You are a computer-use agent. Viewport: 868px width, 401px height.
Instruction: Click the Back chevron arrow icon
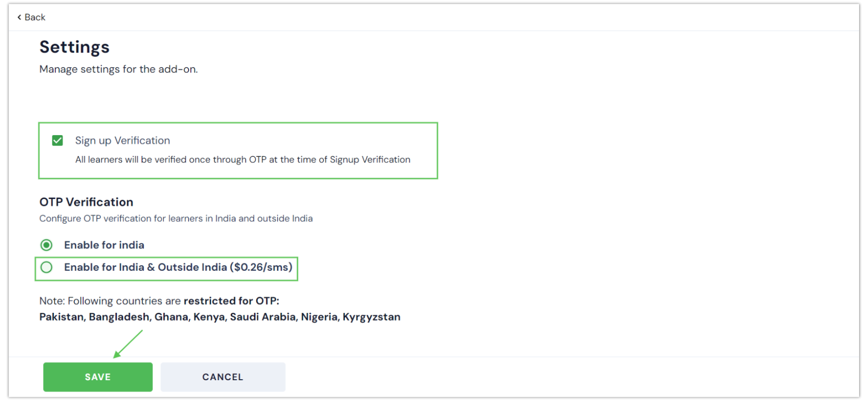click(19, 17)
